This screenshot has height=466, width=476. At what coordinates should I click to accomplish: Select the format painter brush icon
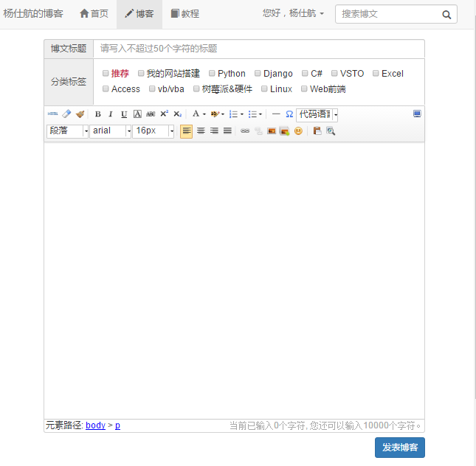80,114
